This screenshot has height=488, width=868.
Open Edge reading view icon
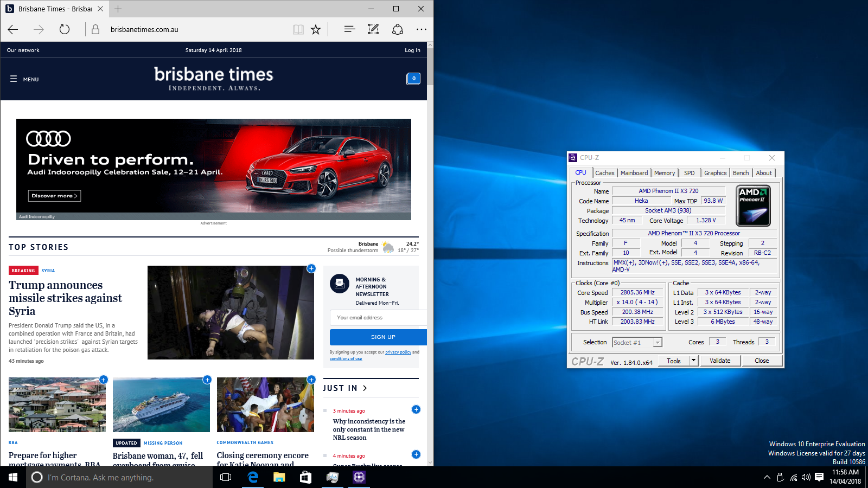[298, 29]
